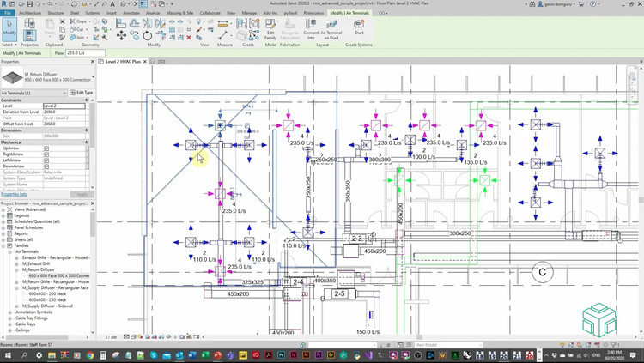Viewport: 644px width, 363px height.
Task: Expand the M_Return Grille family node
Action: click(x=17, y=282)
